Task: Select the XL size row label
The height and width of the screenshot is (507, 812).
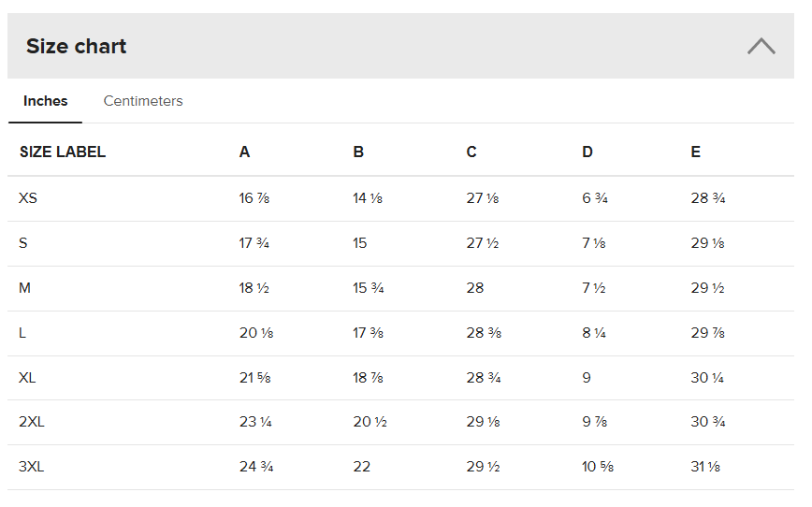Action: [28, 378]
